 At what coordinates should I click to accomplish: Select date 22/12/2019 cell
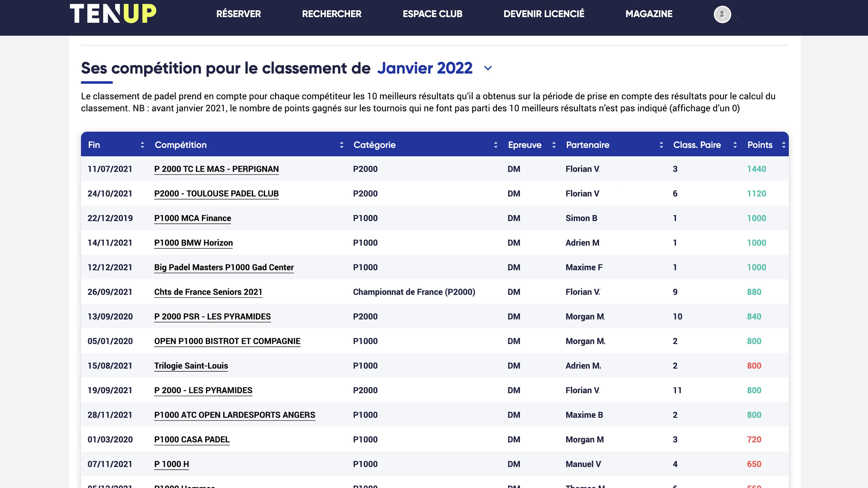(x=110, y=218)
